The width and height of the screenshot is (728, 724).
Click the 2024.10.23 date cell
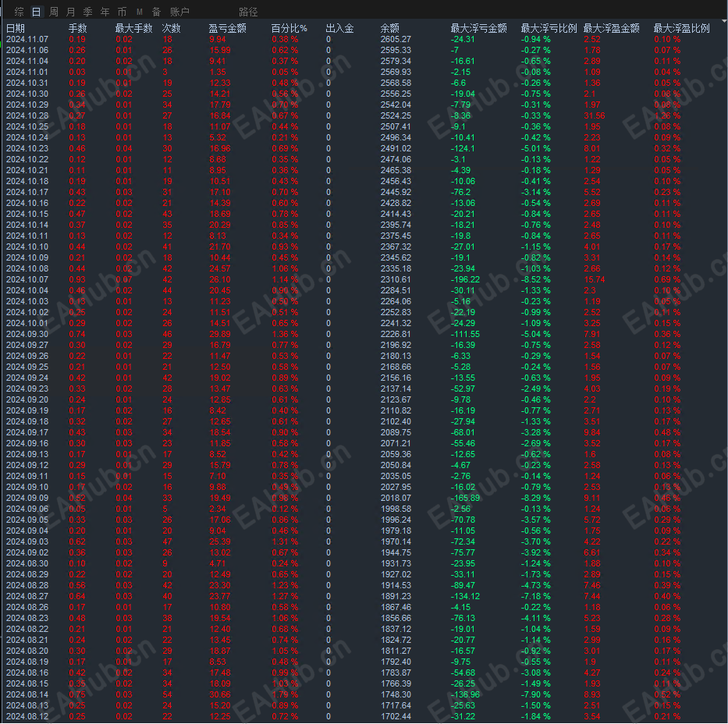click(x=27, y=148)
